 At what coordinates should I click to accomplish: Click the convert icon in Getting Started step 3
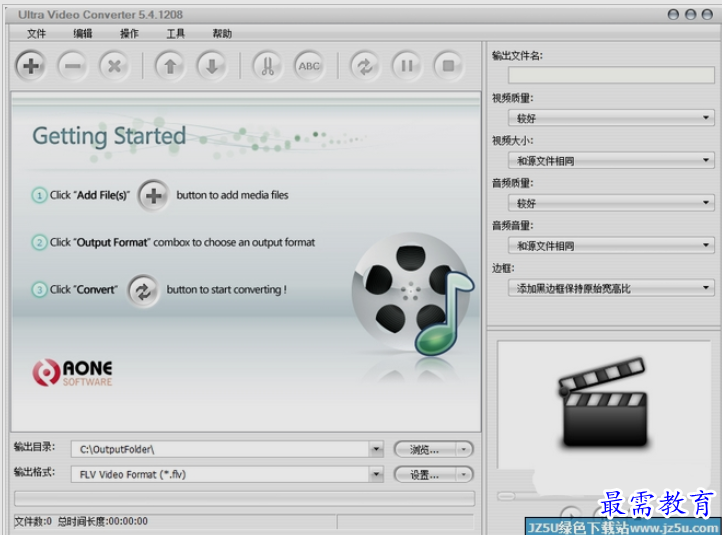(143, 291)
